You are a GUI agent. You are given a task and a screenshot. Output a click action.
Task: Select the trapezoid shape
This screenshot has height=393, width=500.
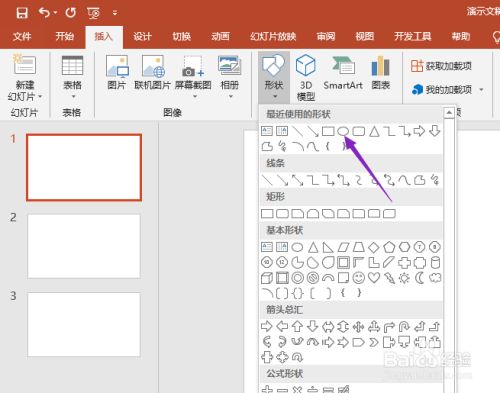(x=359, y=247)
